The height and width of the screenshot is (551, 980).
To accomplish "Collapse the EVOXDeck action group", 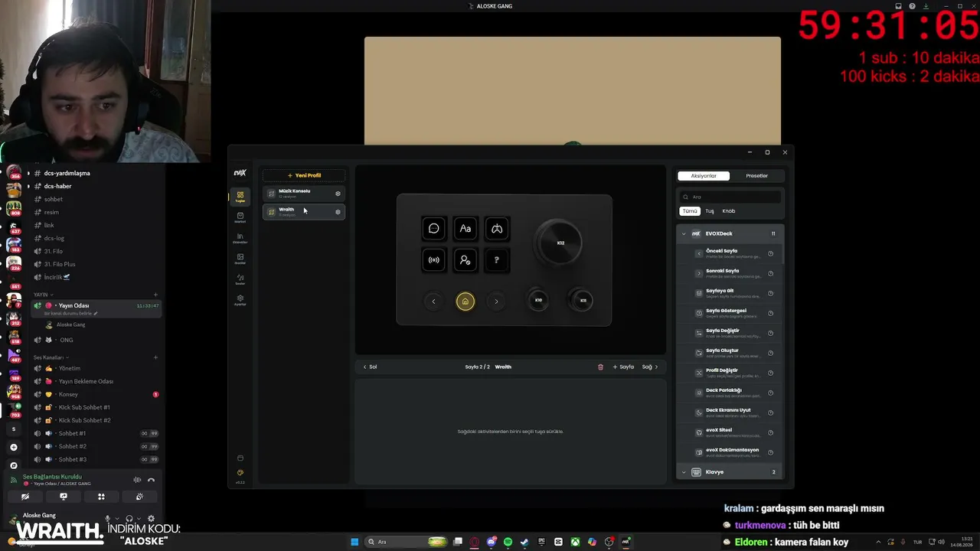I will click(x=684, y=233).
